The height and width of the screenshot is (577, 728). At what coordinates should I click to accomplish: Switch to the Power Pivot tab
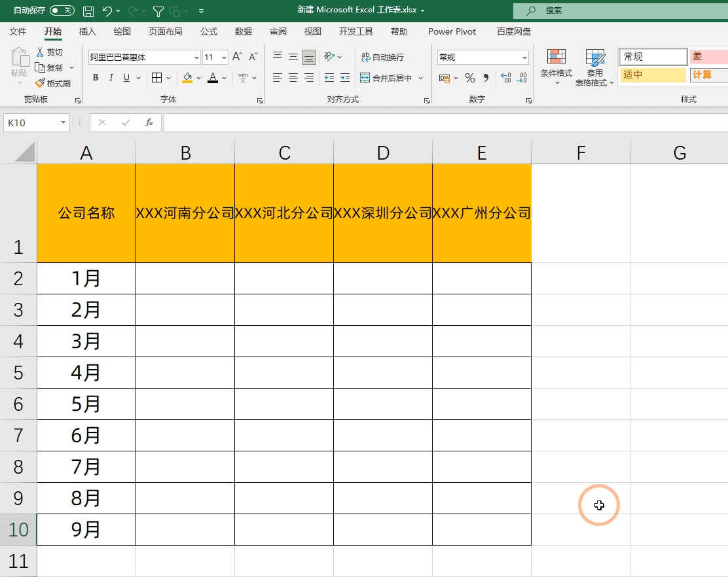coord(452,31)
